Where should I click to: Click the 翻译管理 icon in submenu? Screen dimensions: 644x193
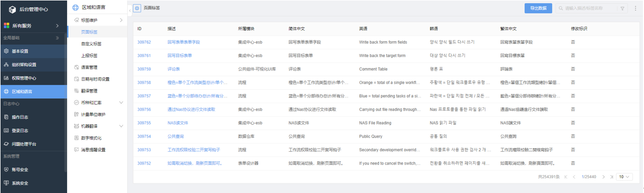pyautogui.click(x=76, y=91)
